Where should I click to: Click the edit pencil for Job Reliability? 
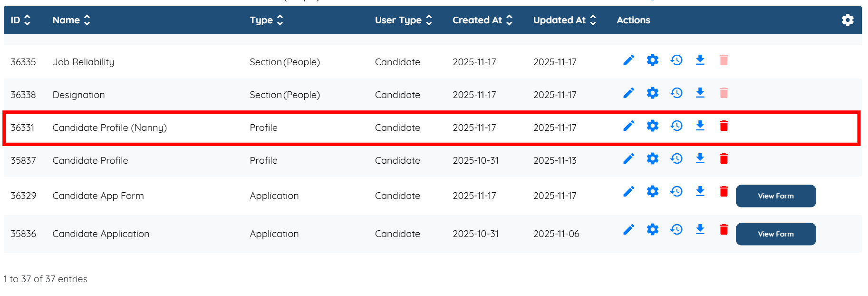628,60
